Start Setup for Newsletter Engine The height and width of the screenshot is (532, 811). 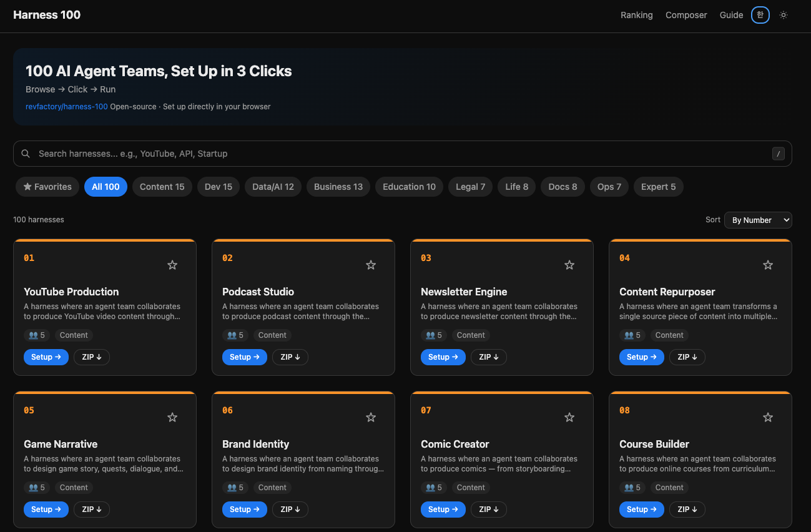443,357
